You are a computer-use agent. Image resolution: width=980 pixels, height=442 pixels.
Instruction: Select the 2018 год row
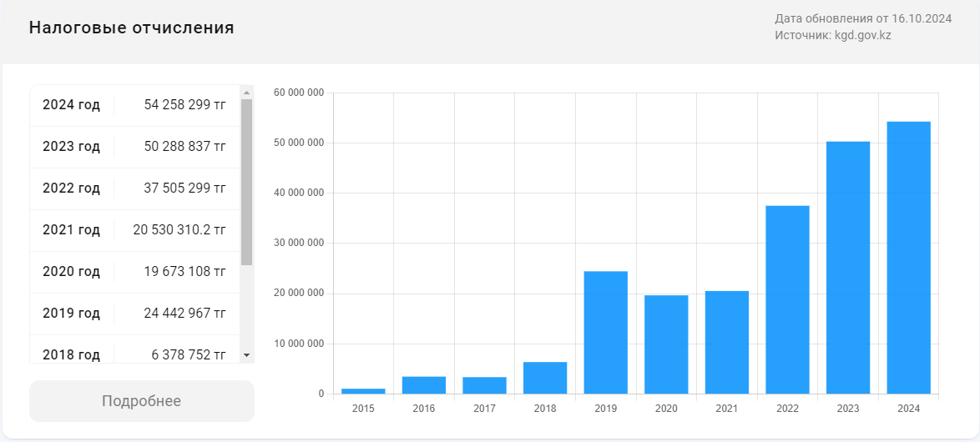pos(135,349)
